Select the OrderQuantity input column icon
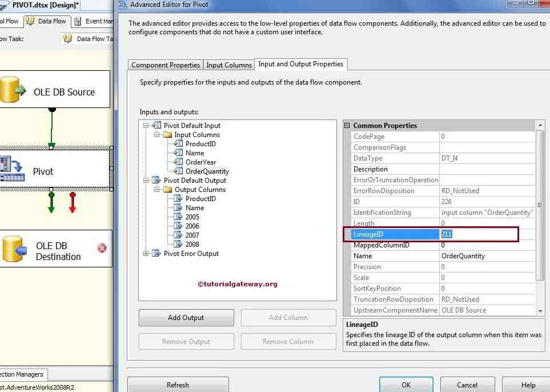Image resolution: width=550 pixels, height=392 pixels. (x=178, y=171)
